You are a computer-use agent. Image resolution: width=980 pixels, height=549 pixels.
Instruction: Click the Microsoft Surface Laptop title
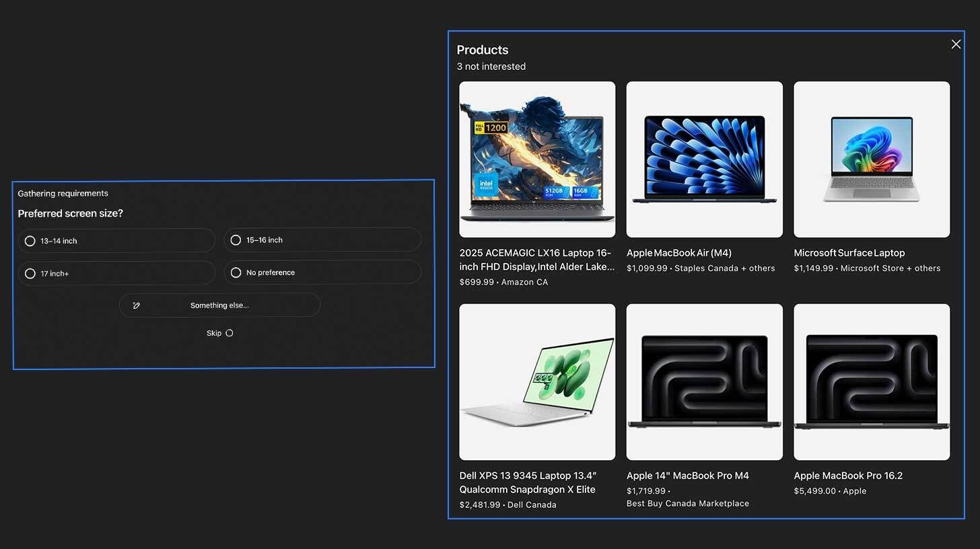[x=849, y=253]
